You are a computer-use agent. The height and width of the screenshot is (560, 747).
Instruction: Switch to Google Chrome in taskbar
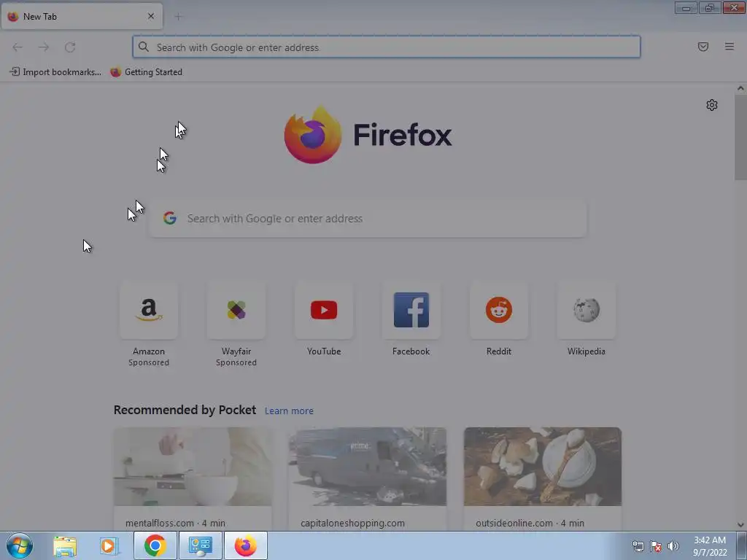(155, 545)
